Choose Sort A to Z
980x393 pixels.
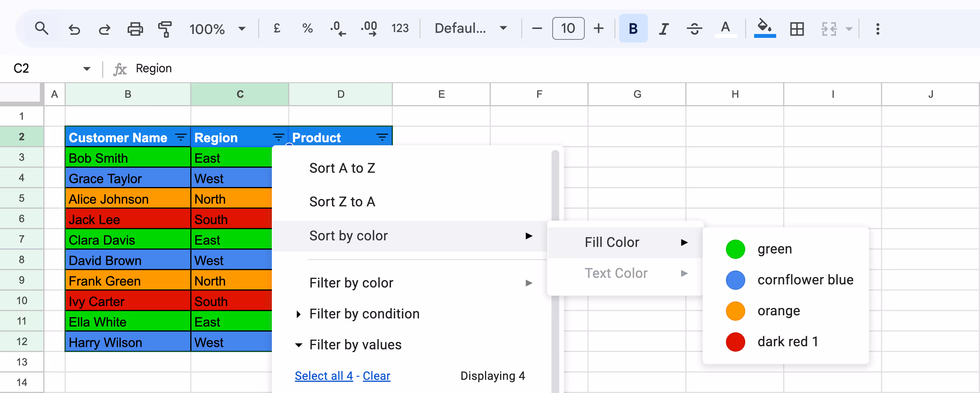tap(342, 168)
